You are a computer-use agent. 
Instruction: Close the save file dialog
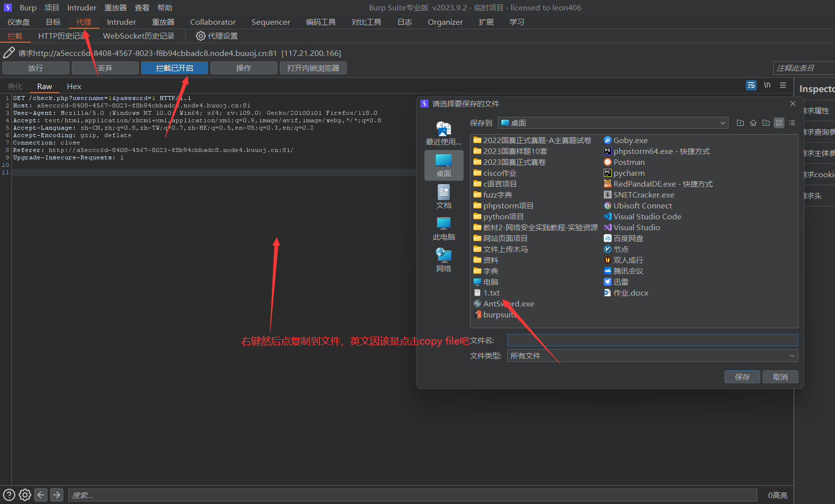pyautogui.click(x=793, y=103)
